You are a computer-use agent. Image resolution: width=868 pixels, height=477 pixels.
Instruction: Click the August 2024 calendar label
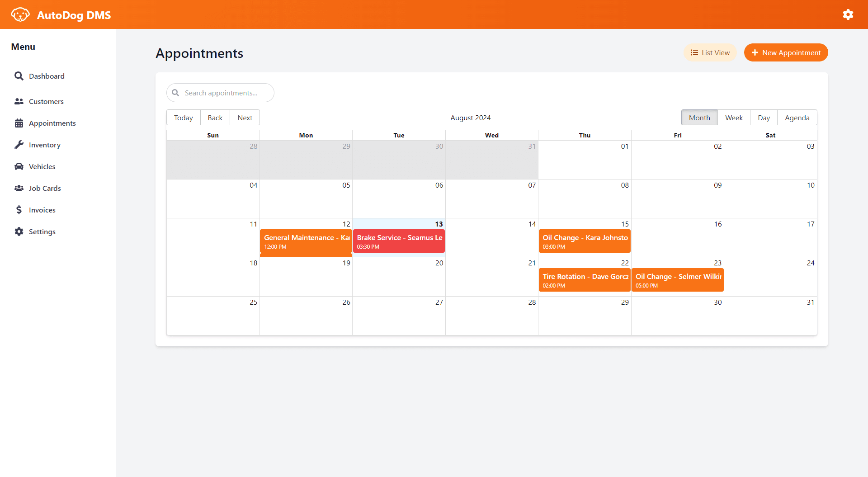coord(470,118)
